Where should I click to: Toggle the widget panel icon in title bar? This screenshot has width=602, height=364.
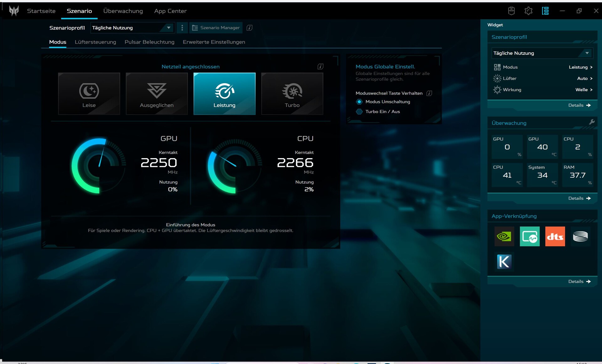(545, 11)
